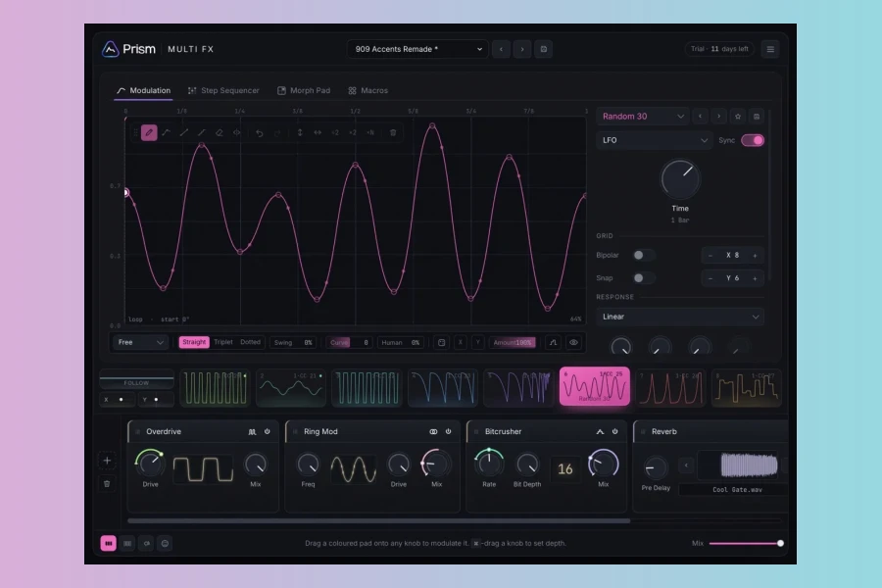
Task: Select green square-wave modulator pad 1
Action: point(215,387)
